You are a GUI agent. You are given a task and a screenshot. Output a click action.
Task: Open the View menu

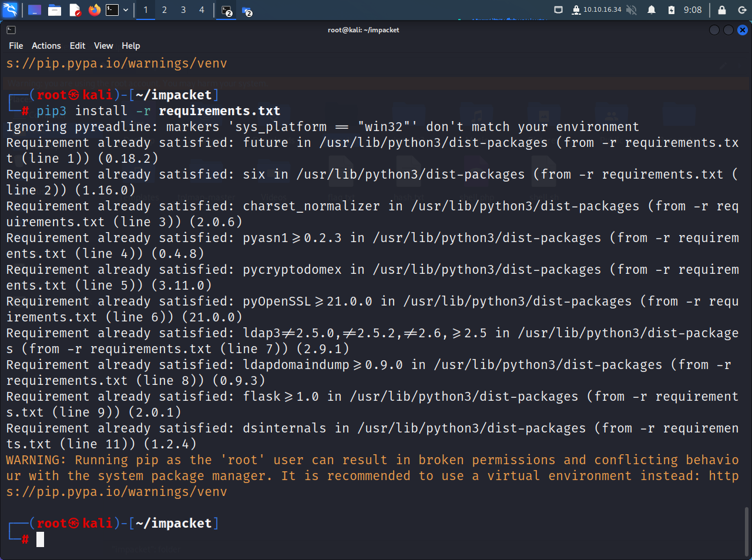103,46
